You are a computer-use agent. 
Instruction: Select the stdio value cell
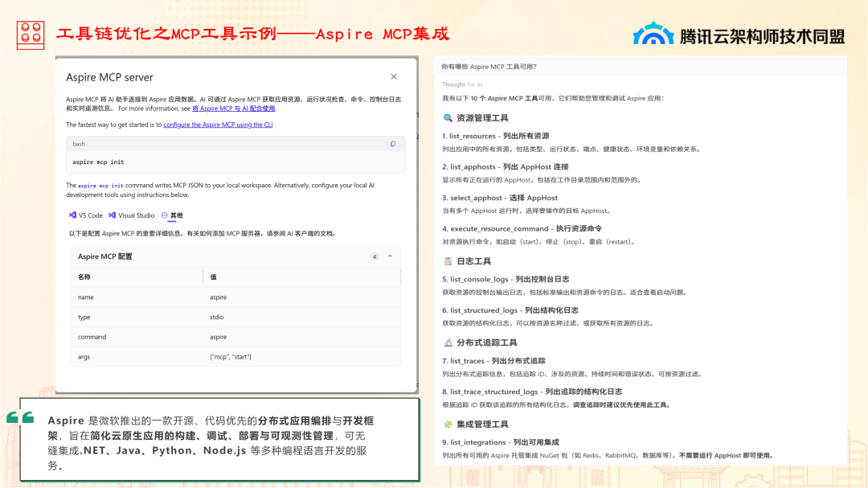click(x=216, y=318)
